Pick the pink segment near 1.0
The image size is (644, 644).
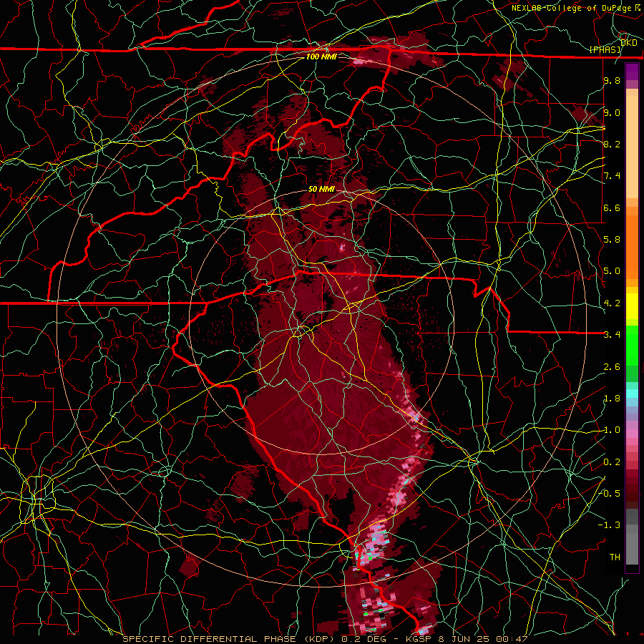point(632,434)
